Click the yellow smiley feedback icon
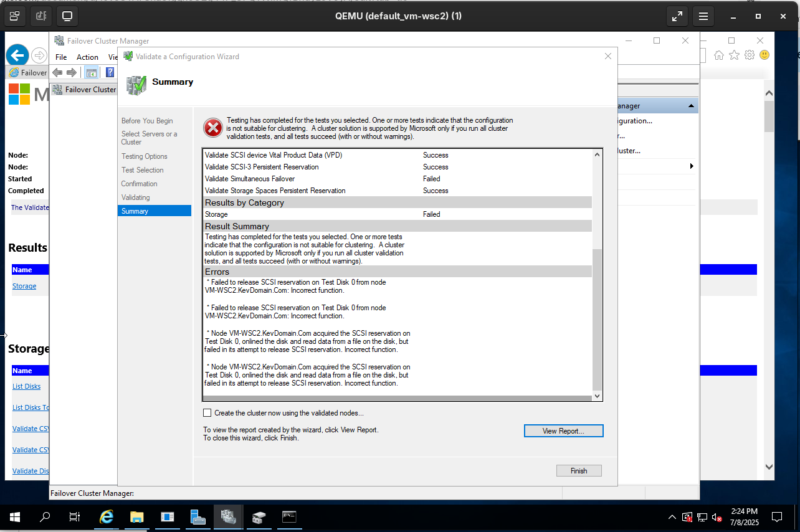Image resolution: width=800 pixels, height=532 pixels. click(x=764, y=55)
